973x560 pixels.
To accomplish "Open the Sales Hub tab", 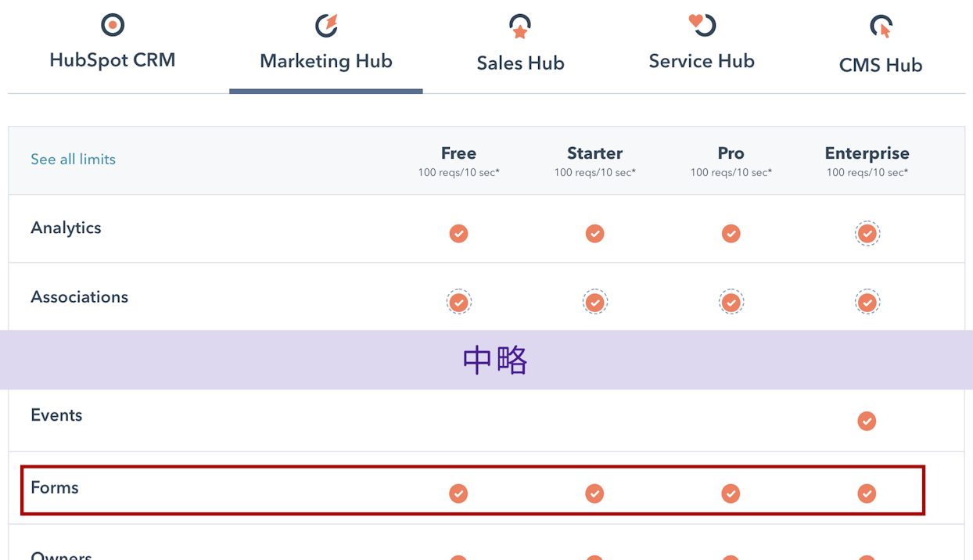I will pos(520,63).
